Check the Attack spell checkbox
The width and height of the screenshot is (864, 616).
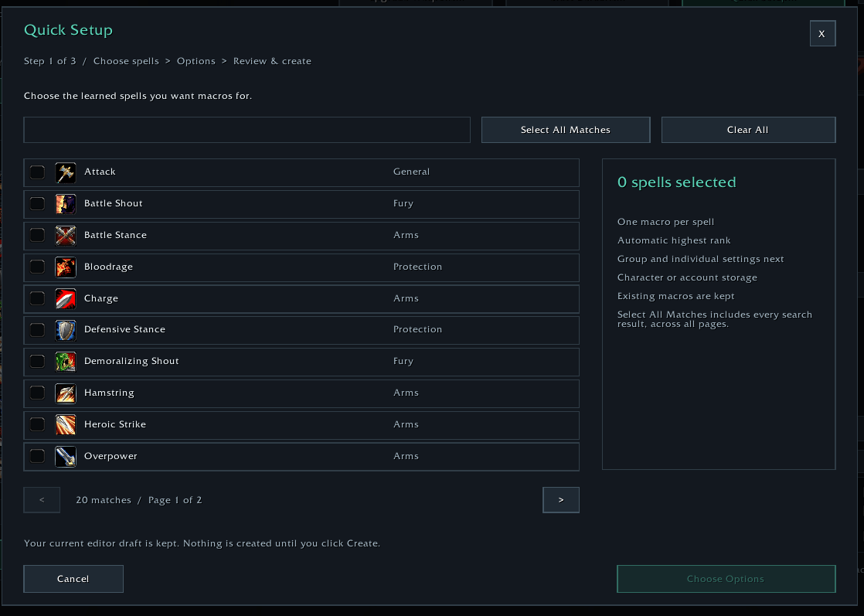click(x=37, y=172)
